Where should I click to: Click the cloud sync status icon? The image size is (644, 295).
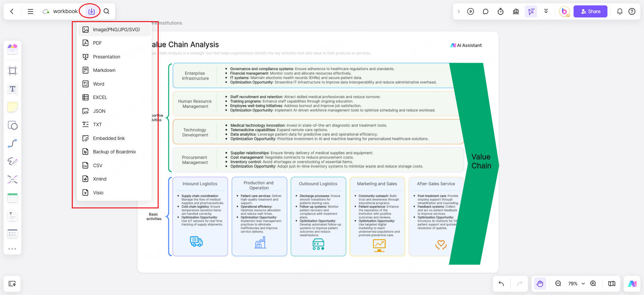click(x=46, y=11)
